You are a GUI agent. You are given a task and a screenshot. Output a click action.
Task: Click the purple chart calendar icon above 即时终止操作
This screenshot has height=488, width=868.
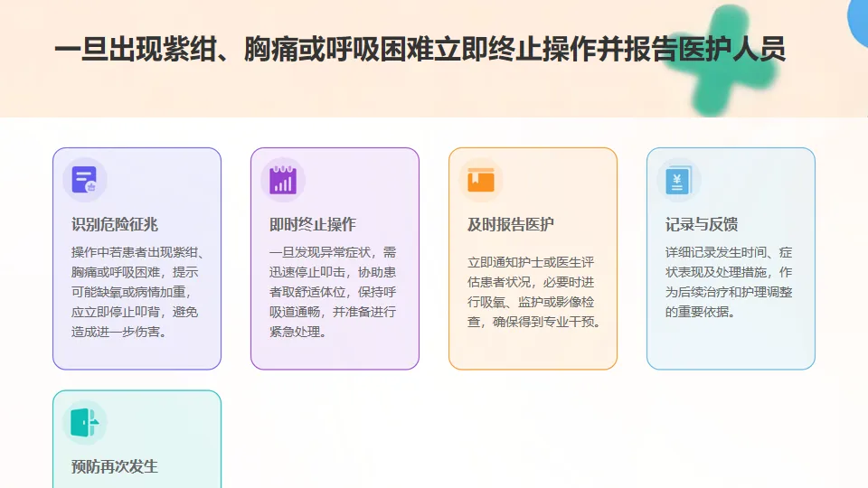click(x=283, y=180)
